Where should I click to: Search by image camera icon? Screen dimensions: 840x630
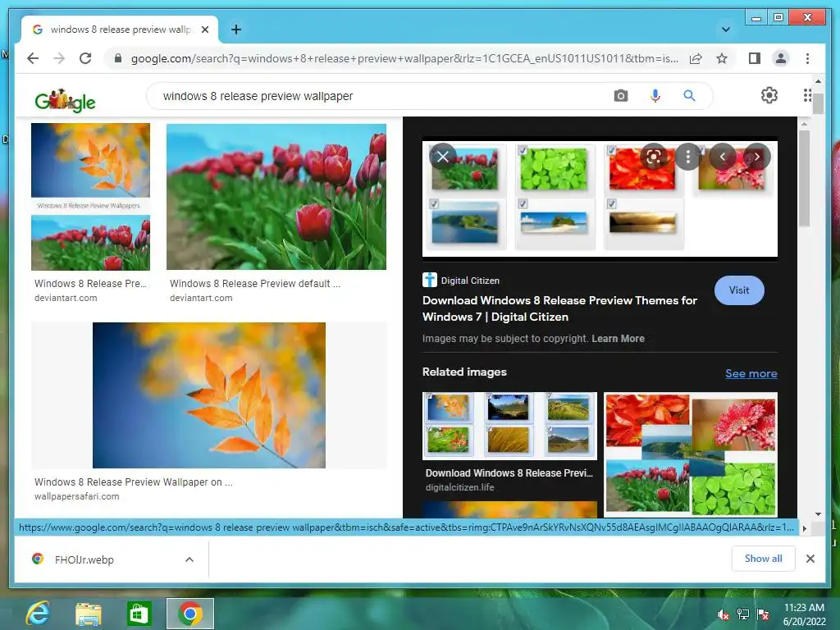pos(620,96)
